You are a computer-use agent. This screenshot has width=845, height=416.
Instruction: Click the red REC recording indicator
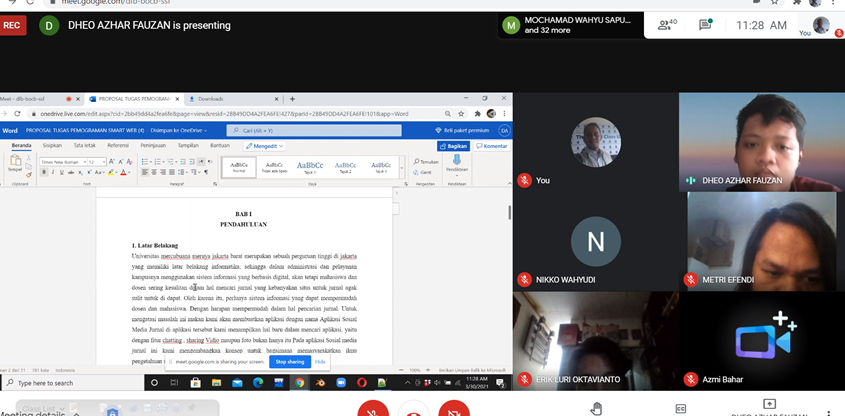tap(14, 26)
